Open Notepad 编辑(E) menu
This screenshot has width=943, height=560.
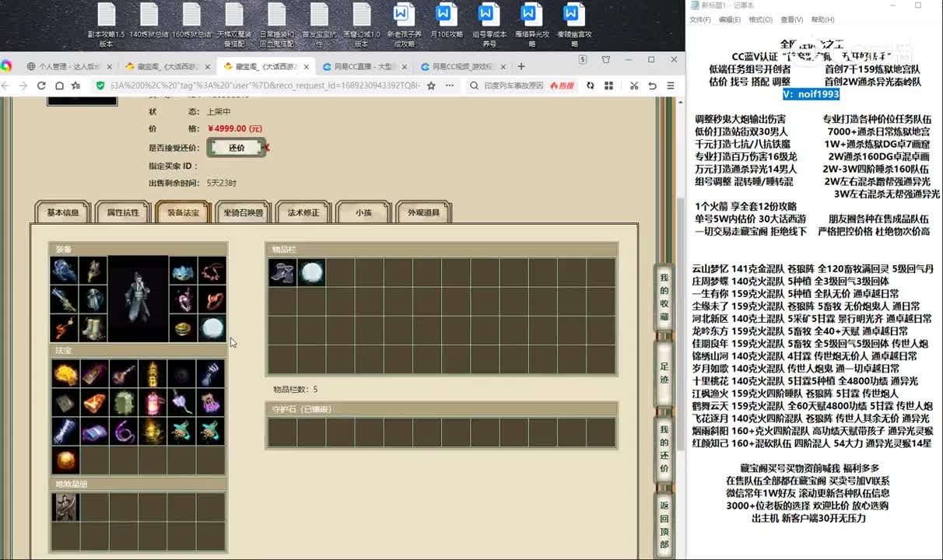tap(730, 19)
